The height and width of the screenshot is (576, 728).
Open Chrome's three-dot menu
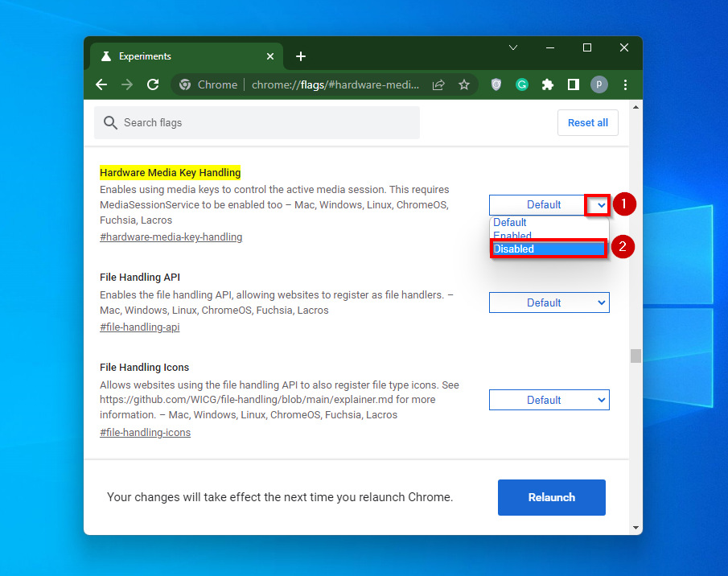pyautogui.click(x=625, y=84)
